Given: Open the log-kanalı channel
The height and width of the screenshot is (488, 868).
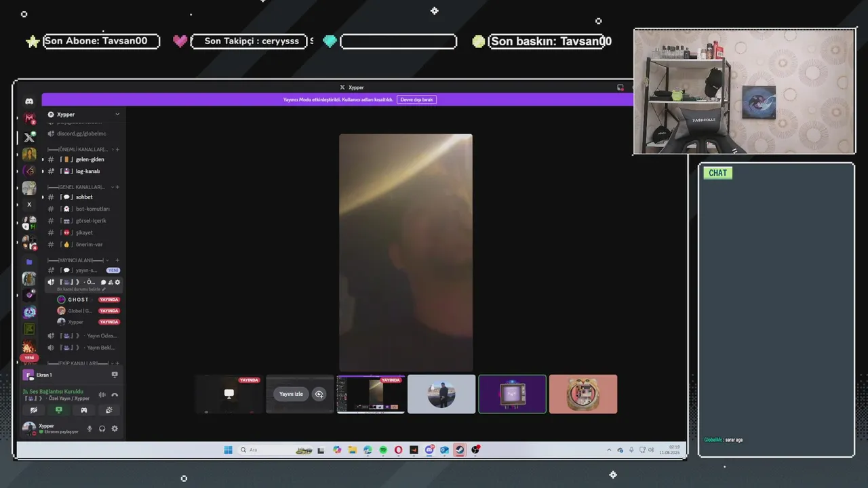Looking at the screenshot, I should [83, 171].
